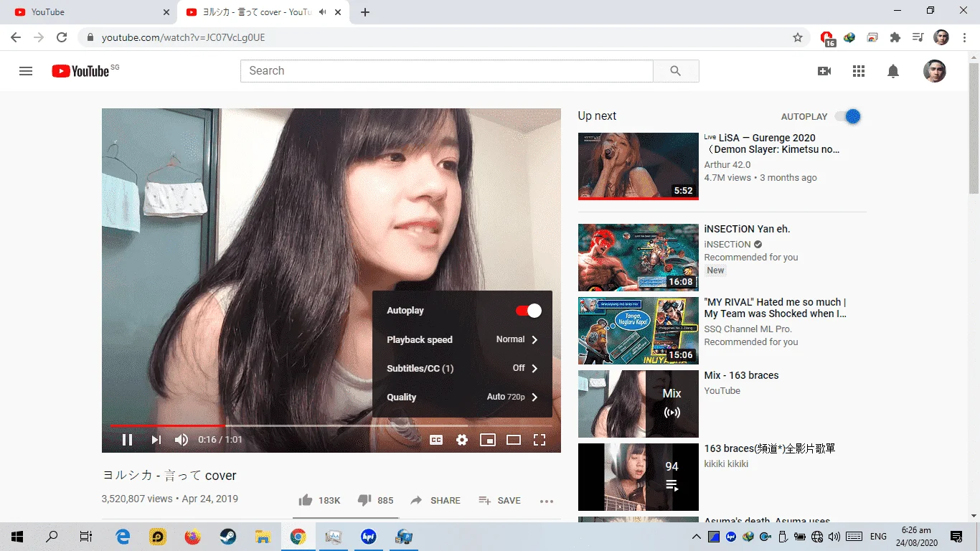Bookmark this page with the star icon
This screenshot has width=980, height=551.
pyautogui.click(x=798, y=37)
